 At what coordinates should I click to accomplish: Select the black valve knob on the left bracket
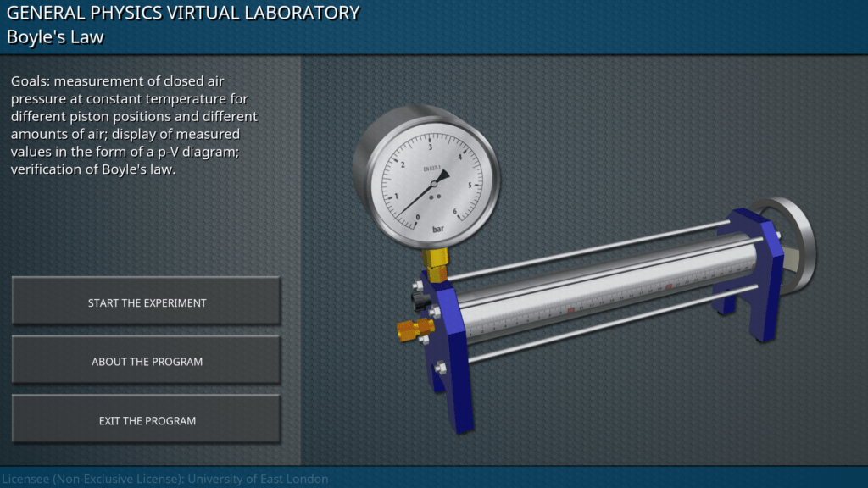click(x=419, y=301)
